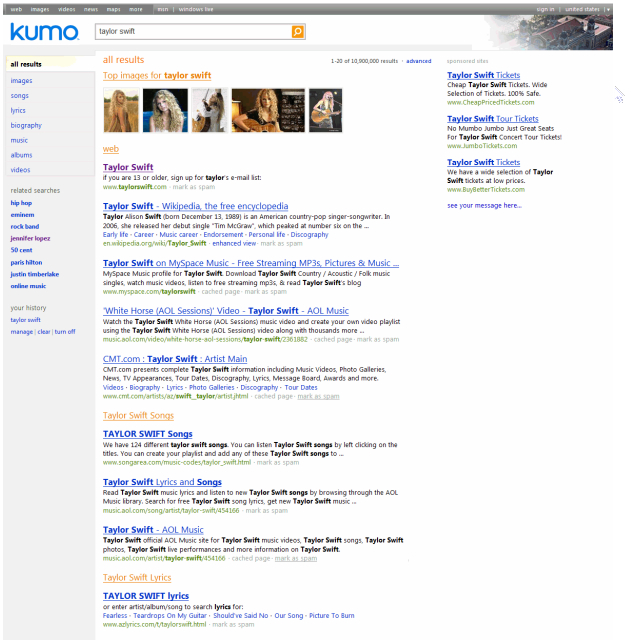Open last thumbnail of stage performance
The height and width of the screenshot is (640, 642).
point(326,110)
